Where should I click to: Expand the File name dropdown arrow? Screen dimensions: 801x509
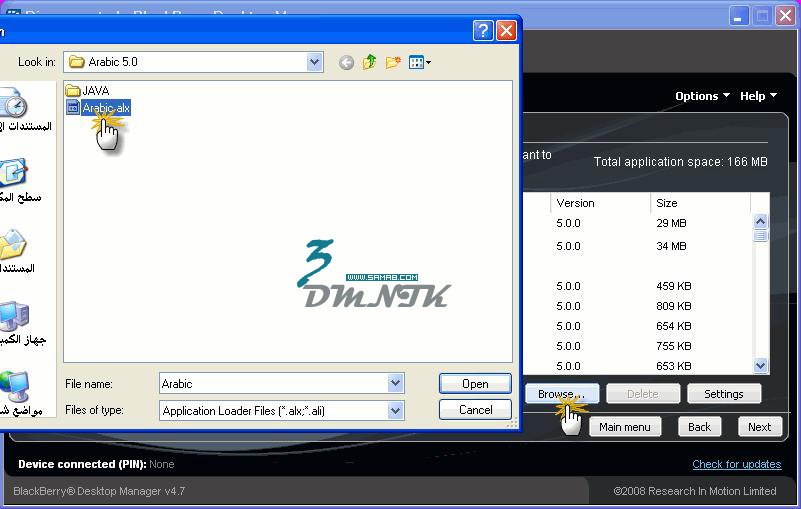[396, 383]
